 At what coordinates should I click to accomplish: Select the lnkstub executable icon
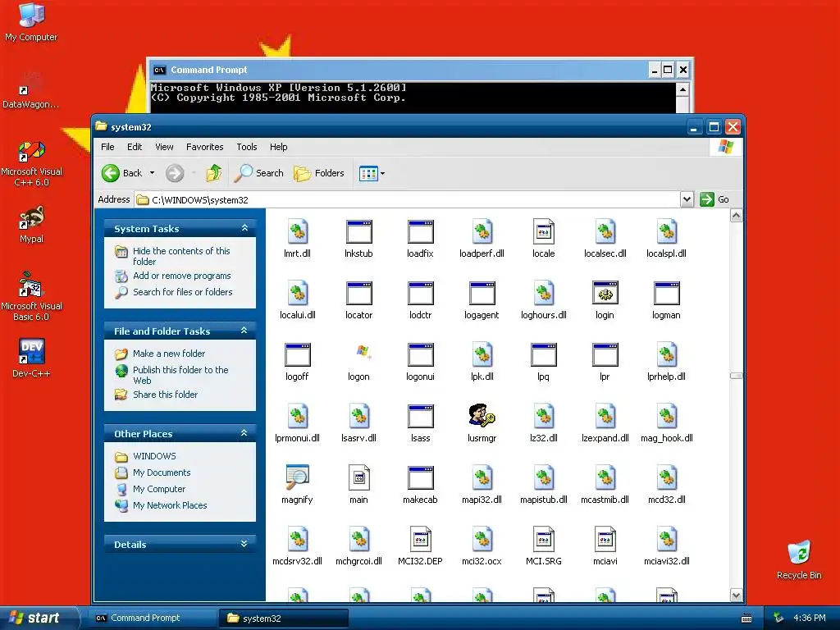(358, 231)
